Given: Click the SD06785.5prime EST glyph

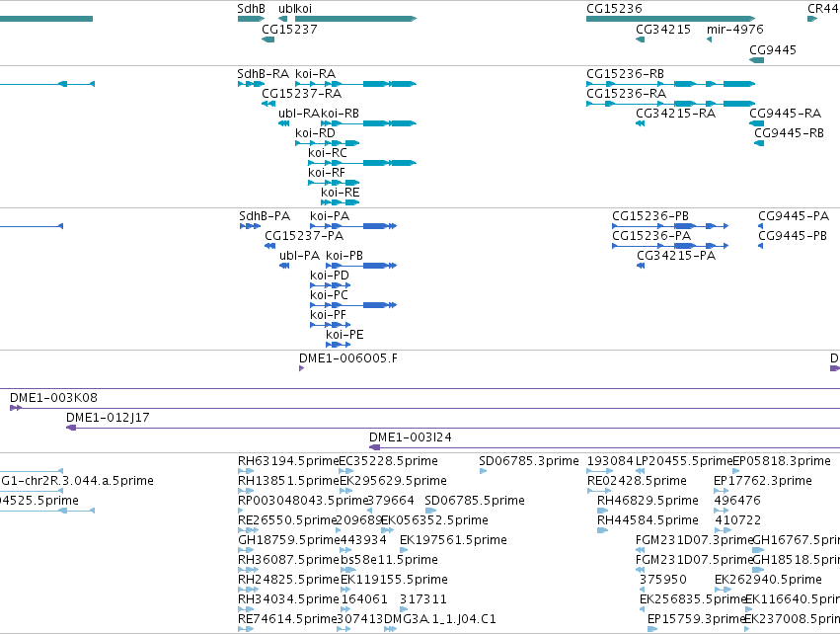Looking at the screenshot, I should pyautogui.click(x=430, y=511).
